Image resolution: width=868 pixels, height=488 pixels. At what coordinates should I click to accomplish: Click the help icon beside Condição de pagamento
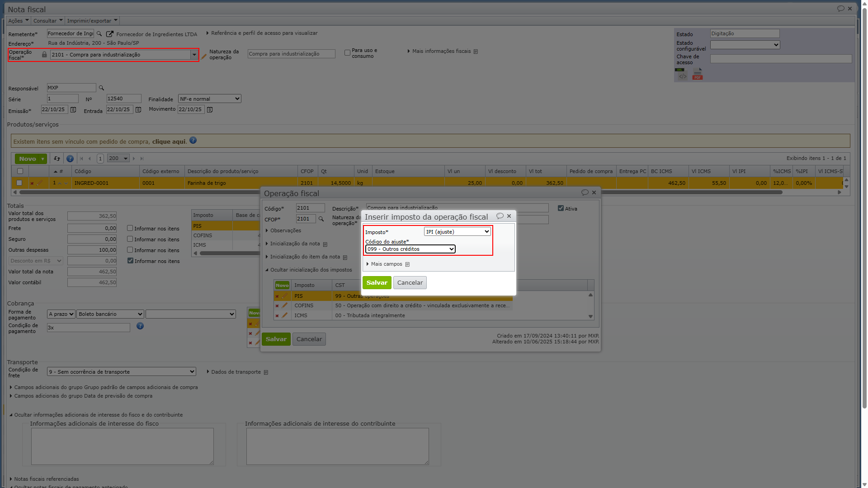click(x=140, y=326)
